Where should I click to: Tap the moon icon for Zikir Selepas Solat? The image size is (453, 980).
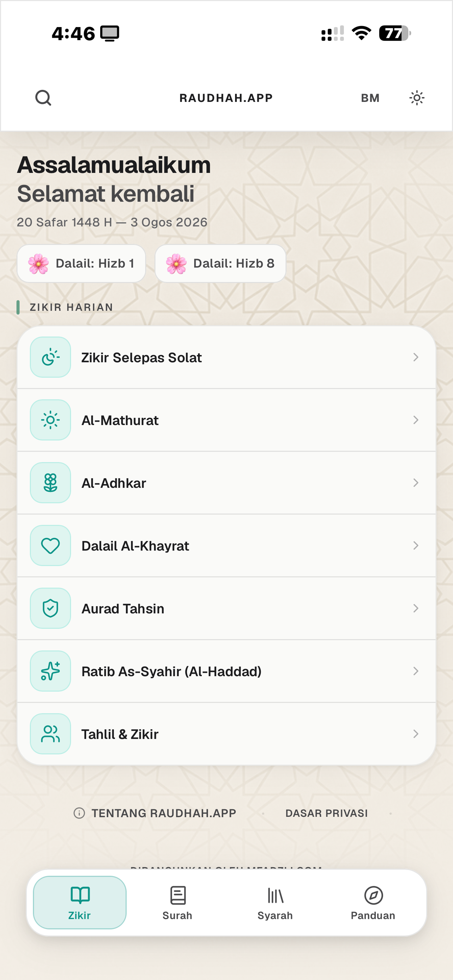[x=50, y=357]
